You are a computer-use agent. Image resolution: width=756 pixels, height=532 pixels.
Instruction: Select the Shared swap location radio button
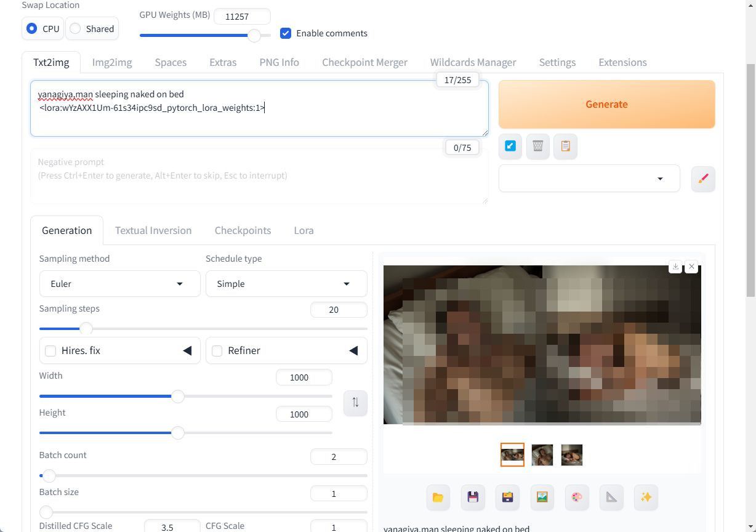click(x=75, y=28)
